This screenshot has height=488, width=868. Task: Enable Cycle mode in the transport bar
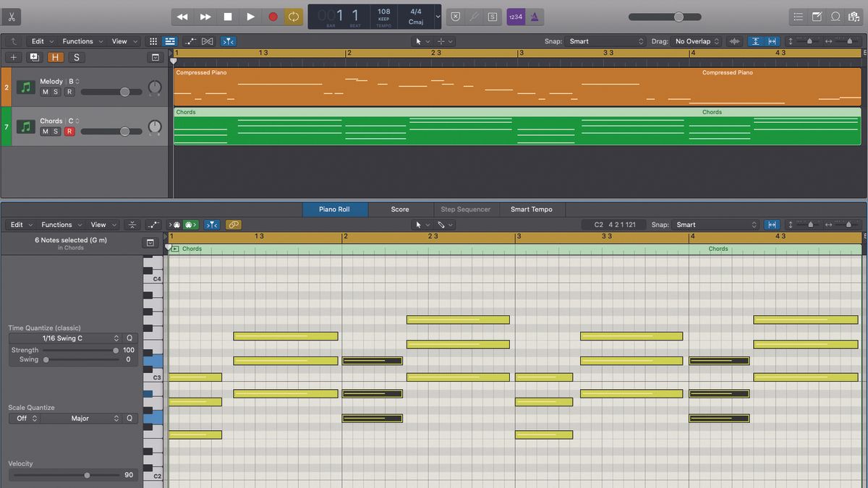click(293, 16)
